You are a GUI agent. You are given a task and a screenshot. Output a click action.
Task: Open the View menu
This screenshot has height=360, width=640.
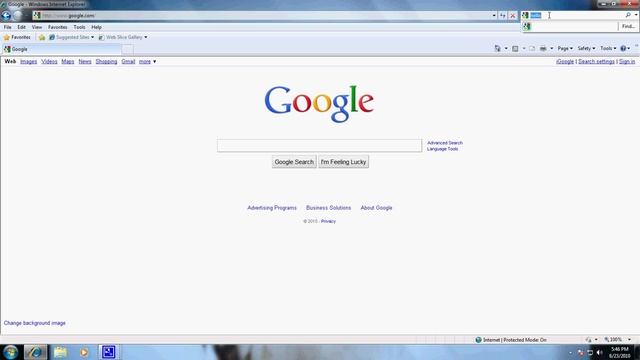[37, 27]
